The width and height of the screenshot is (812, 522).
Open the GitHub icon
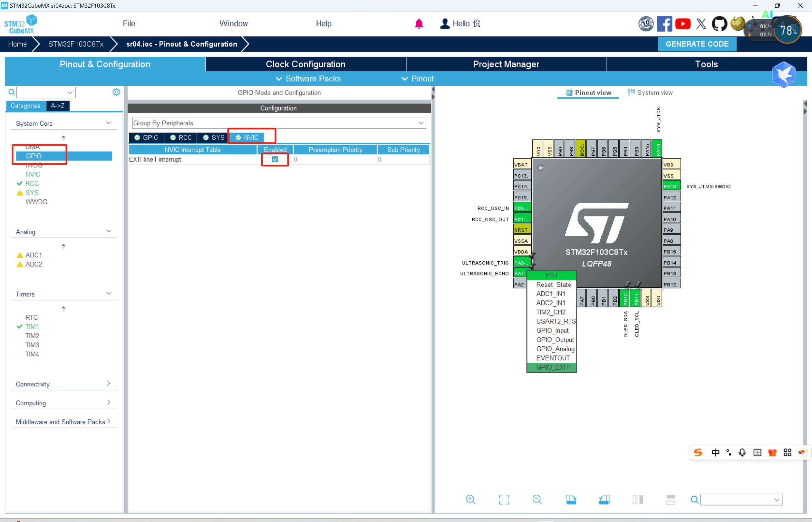(x=720, y=24)
